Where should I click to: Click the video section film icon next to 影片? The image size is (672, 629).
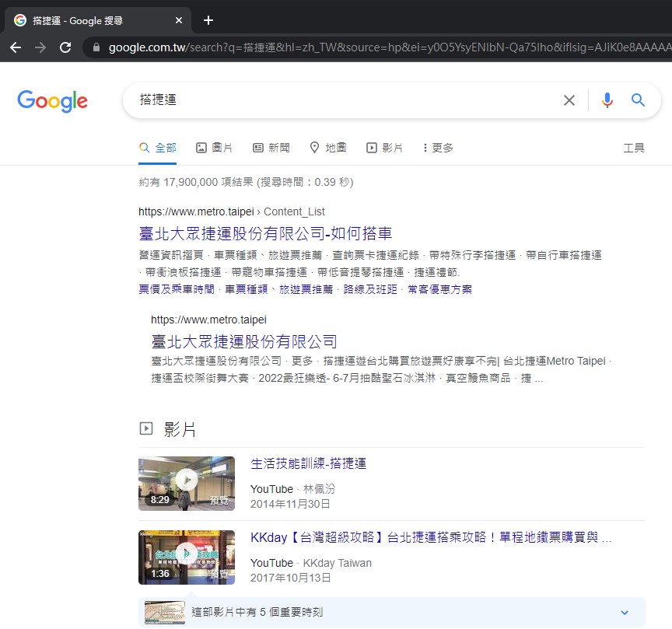pos(146,428)
